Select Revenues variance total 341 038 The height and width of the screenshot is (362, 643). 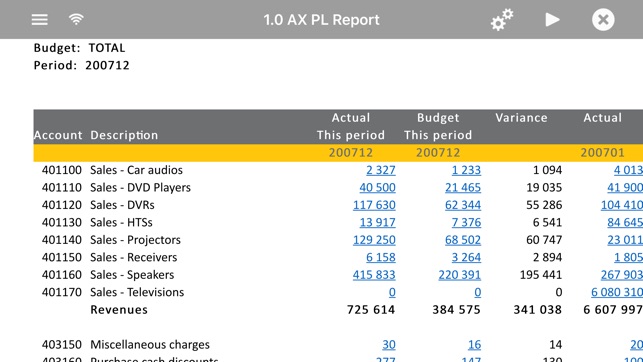(x=537, y=310)
